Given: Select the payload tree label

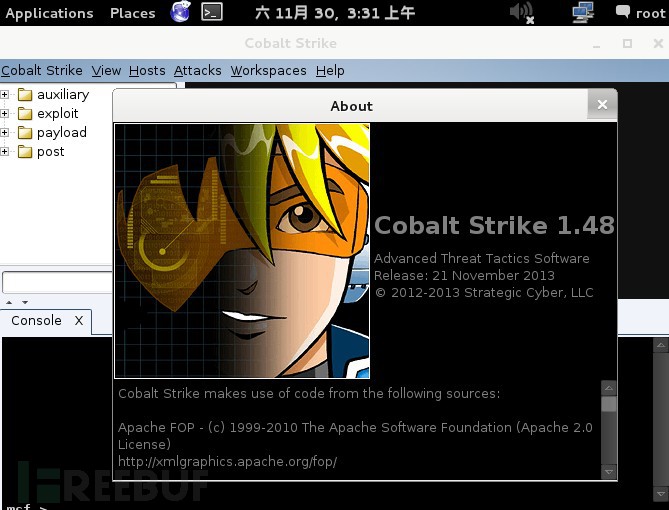Looking at the screenshot, I should click(62, 132).
